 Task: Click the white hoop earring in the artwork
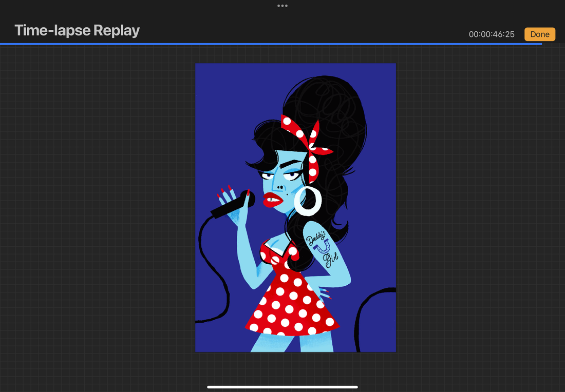click(308, 200)
